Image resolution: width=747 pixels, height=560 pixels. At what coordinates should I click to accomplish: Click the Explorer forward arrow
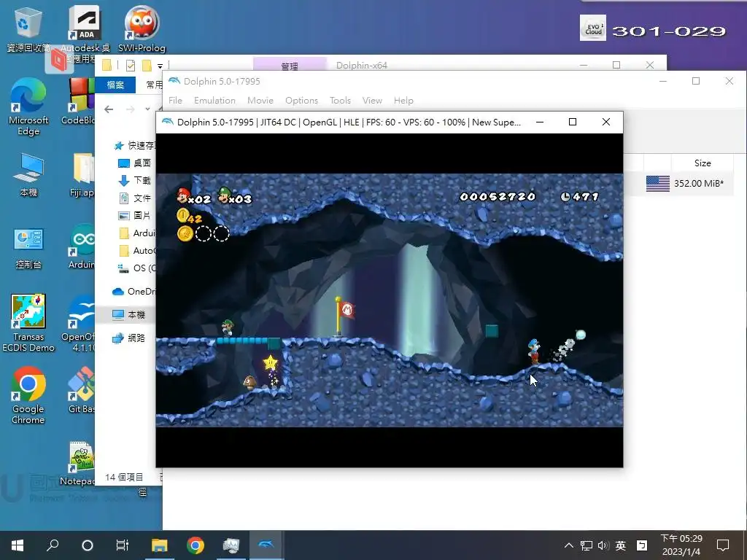[x=131, y=109]
